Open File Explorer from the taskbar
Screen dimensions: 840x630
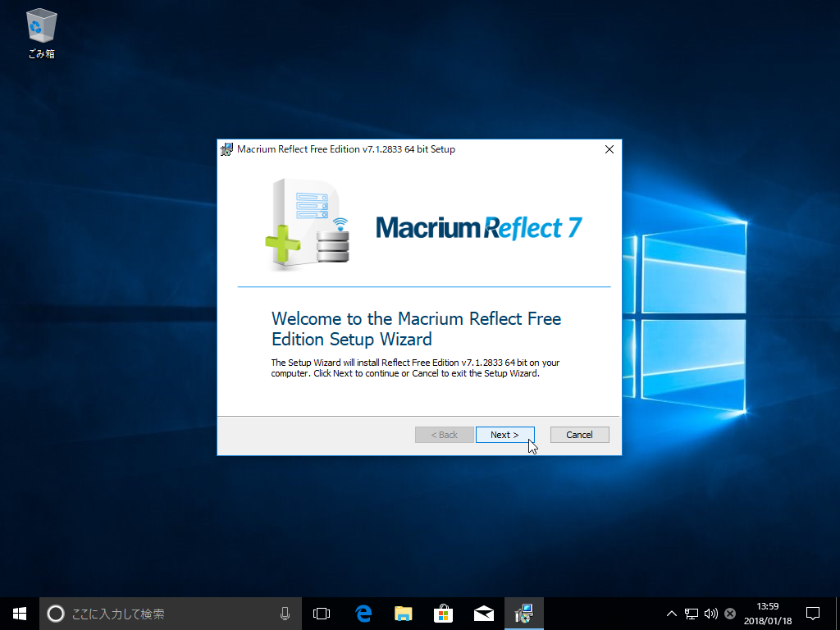[403, 613]
